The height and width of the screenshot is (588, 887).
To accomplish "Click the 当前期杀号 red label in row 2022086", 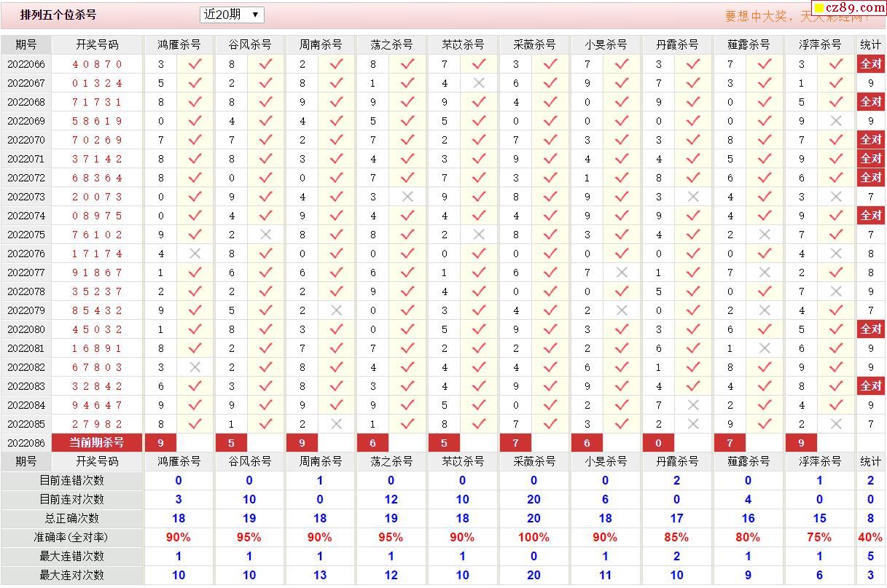I will tap(97, 442).
